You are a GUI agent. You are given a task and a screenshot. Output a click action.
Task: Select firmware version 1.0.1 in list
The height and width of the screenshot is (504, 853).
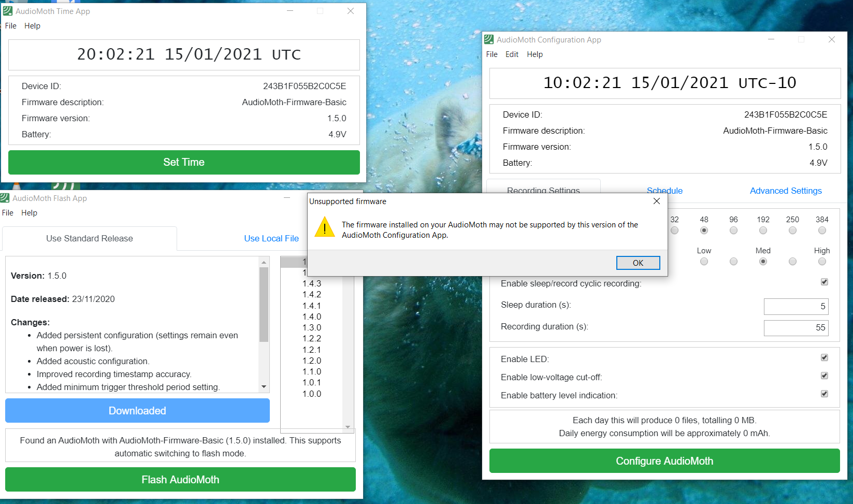(312, 382)
